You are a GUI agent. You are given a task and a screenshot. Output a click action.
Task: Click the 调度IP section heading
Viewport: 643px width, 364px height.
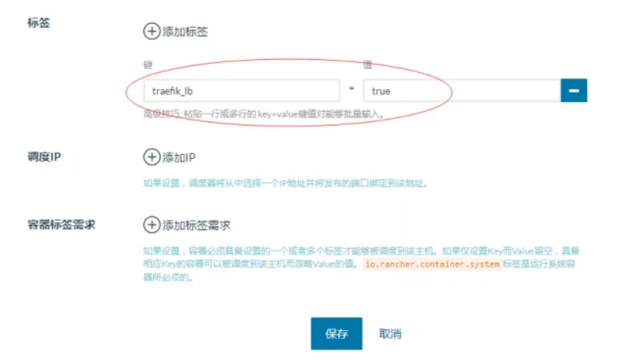(x=44, y=157)
